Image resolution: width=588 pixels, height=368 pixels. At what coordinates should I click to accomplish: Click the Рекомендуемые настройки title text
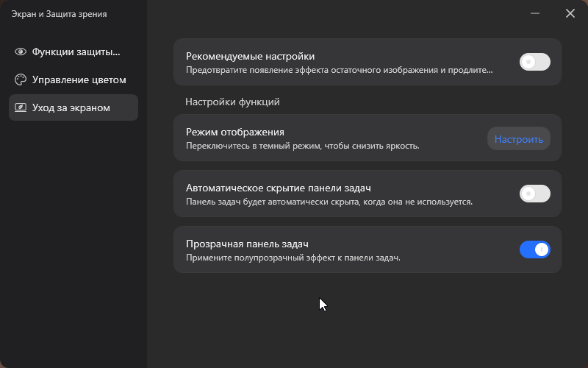point(250,56)
